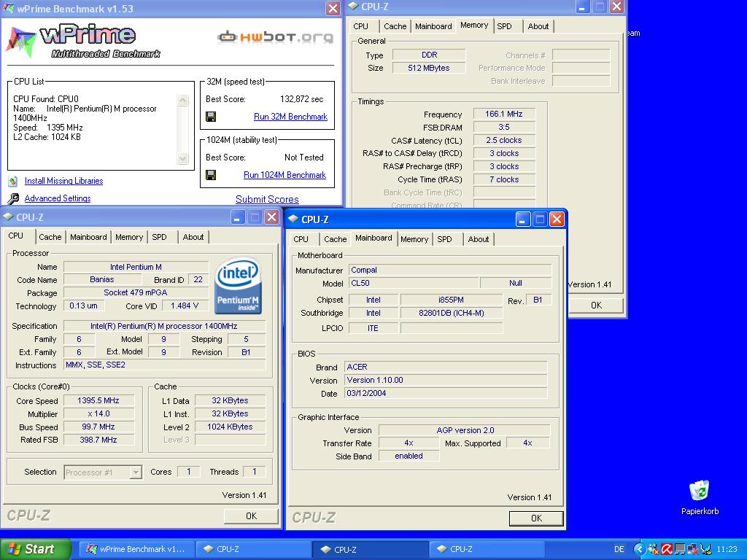Open About tab in Mainboard window
Viewport: 747px width, 560px height.
(479, 239)
